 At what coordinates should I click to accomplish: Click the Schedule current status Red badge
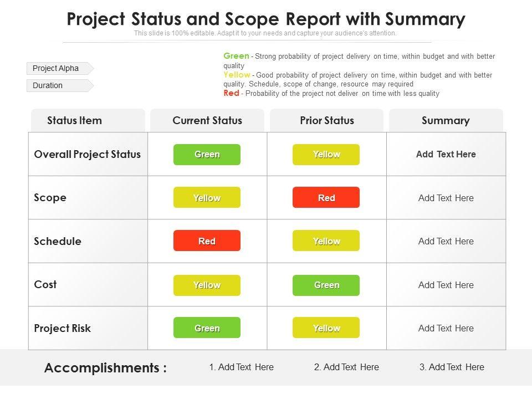(207, 241)
